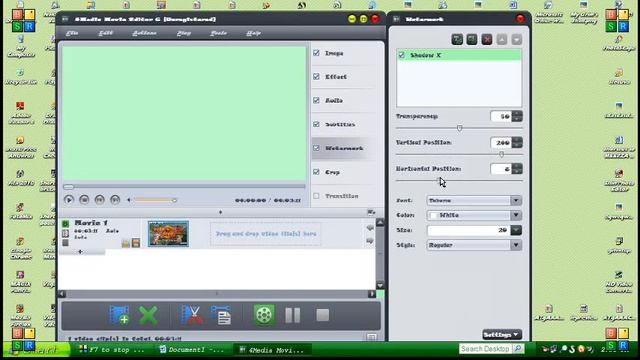Click orange icon in Movie 1 row
640x360 pixels.
point(136,243)
